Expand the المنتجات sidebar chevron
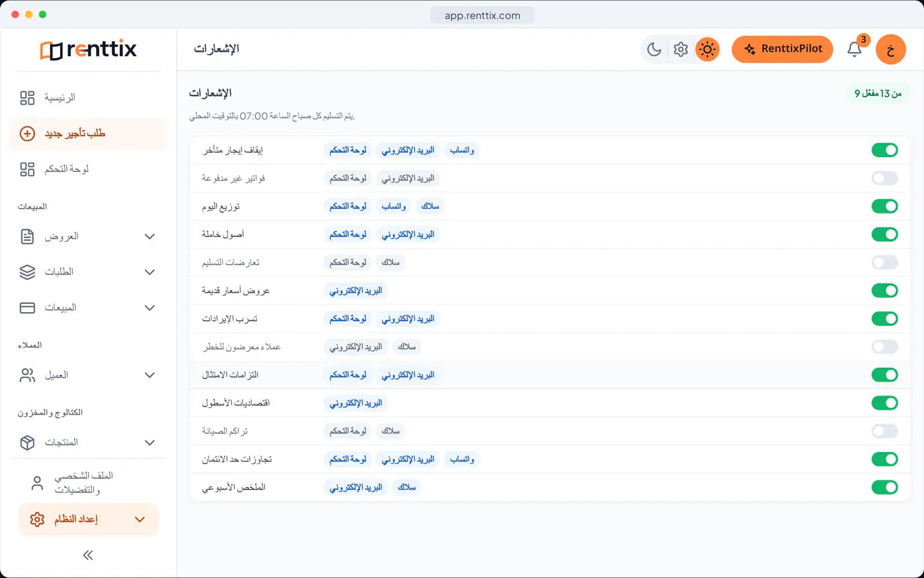Image resolution: width=924 pixels, height=578 pixels. (150, 442)
